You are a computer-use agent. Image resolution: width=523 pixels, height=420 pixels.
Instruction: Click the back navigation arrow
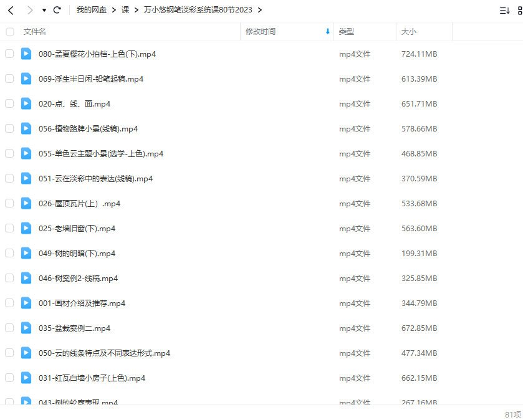tap(9, 10)
